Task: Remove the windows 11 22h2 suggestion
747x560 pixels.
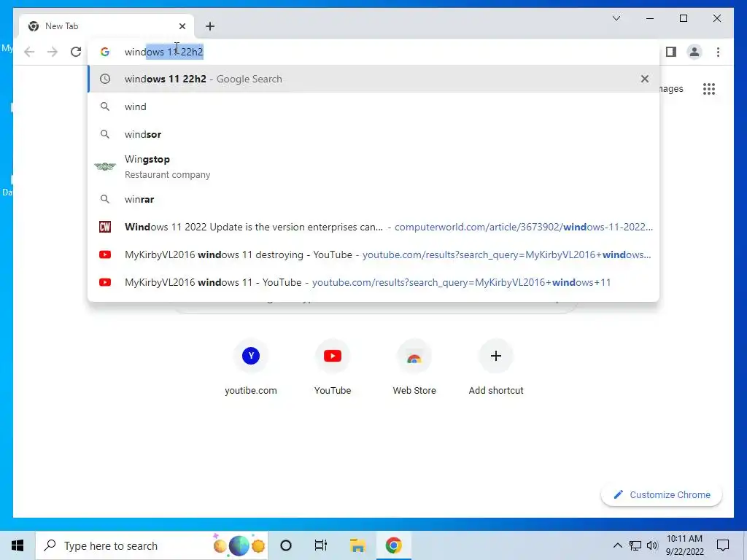Action: click(x=645, y=79)
